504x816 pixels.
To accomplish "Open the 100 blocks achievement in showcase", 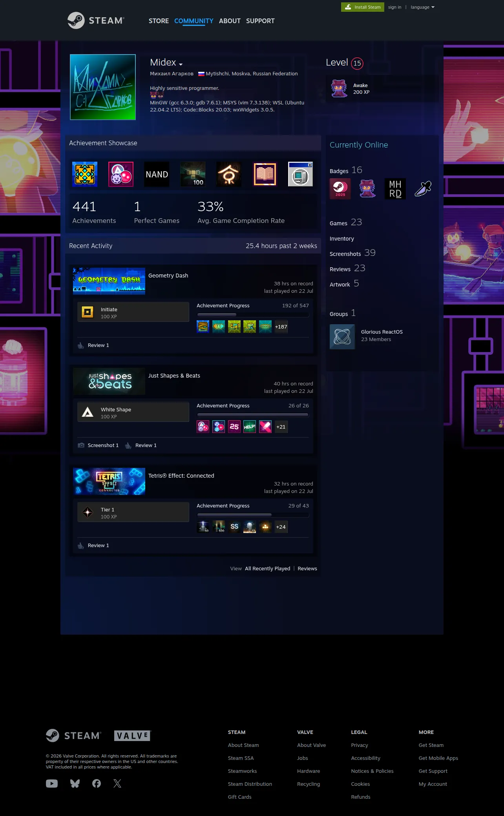I will (x=193, y=174).
